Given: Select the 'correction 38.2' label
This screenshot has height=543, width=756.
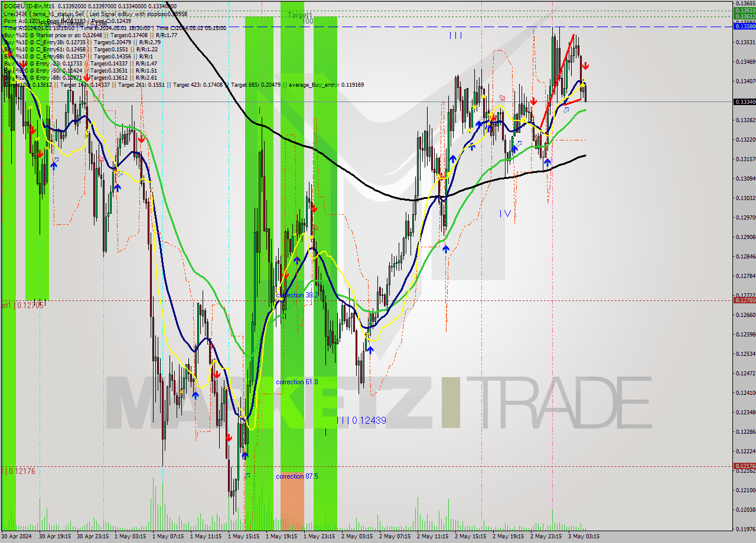Looking at the screenshot, I should coord(297,295).
